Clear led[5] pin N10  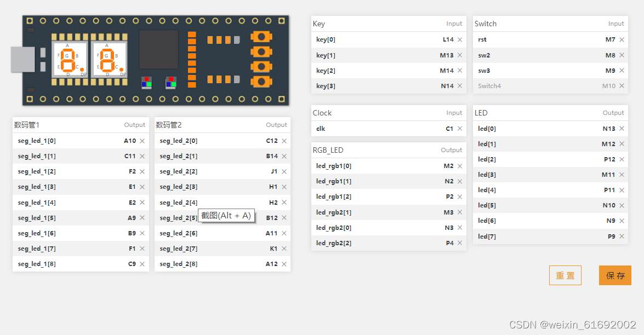tap(622, 205)
